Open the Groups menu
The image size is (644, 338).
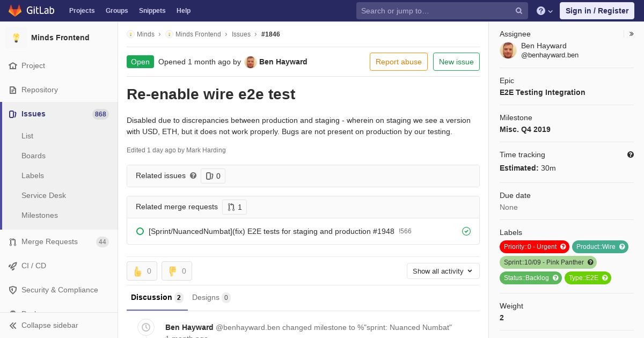point(116,11)
